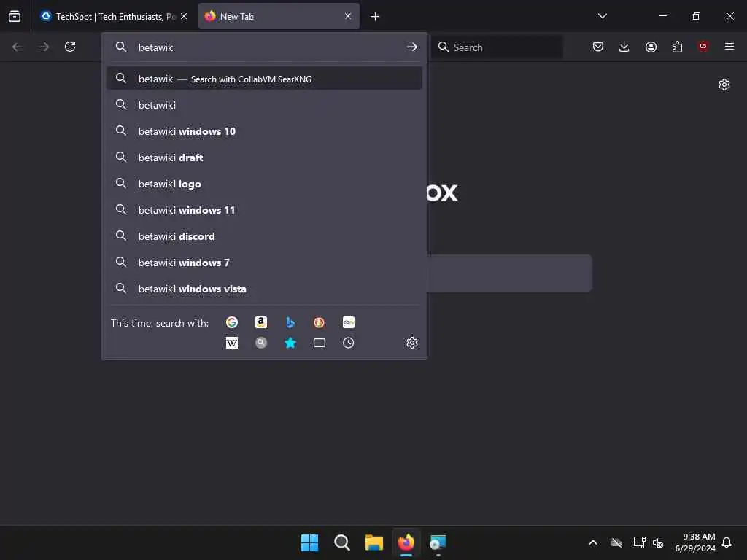The height and width of the screenshot is (560, 747).
Task: Submit the address bar with the go arrow
Action: pos(412,47)
